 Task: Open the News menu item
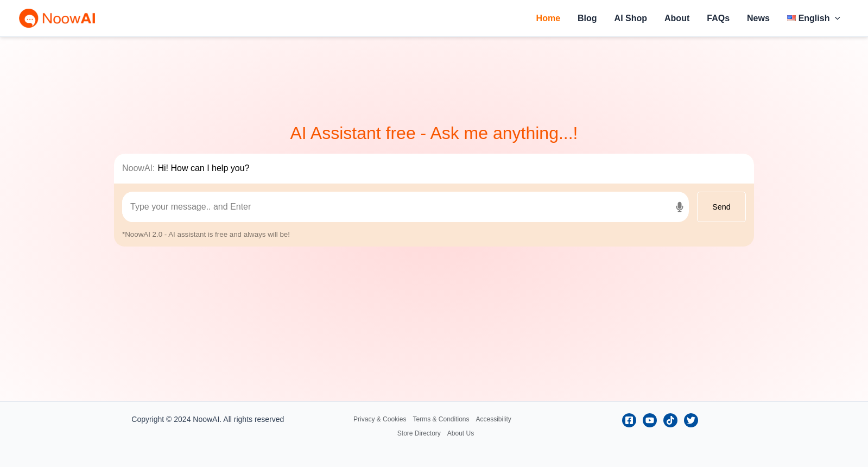tap(758, 18)
